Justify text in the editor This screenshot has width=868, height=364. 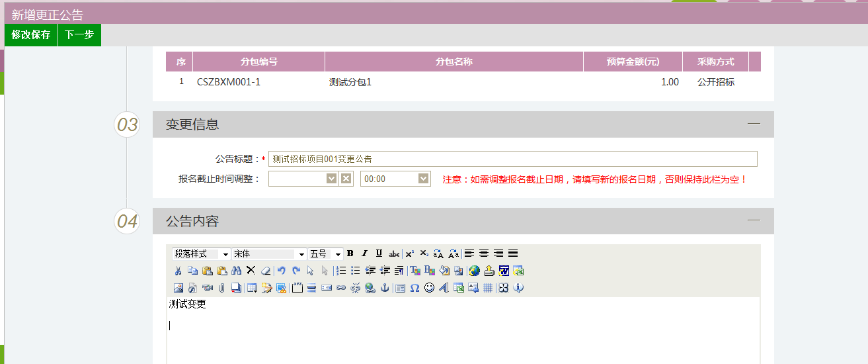coord(513,253)
